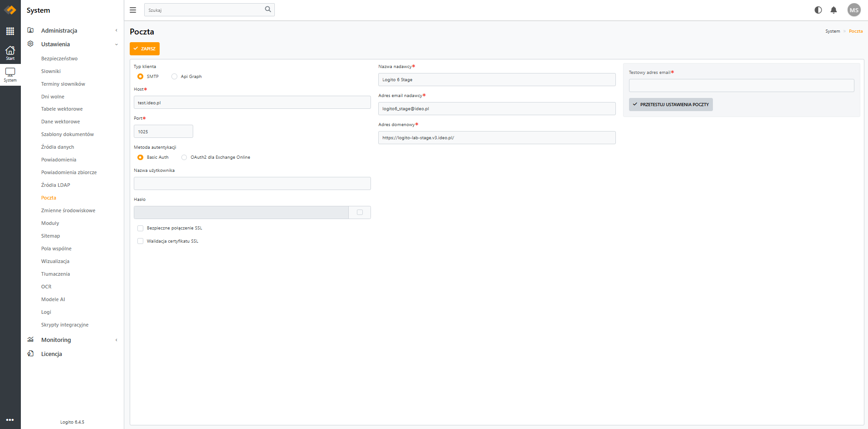Screen dimensions: 868x429
Task: Open Powiadomienia menu item
Action: pos(59,160)
